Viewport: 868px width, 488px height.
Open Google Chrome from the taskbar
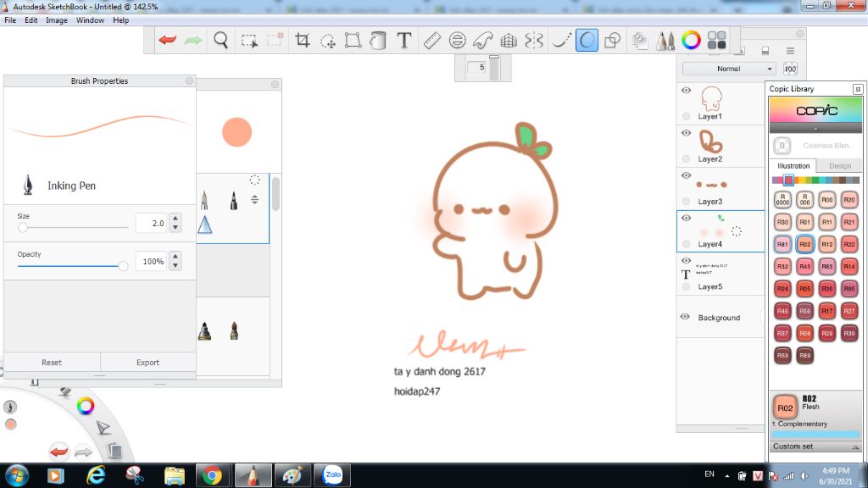(x=212, y=475)
